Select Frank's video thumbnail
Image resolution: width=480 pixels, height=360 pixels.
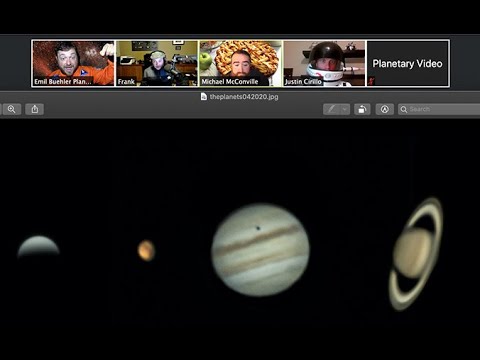(x=157, y=63)
